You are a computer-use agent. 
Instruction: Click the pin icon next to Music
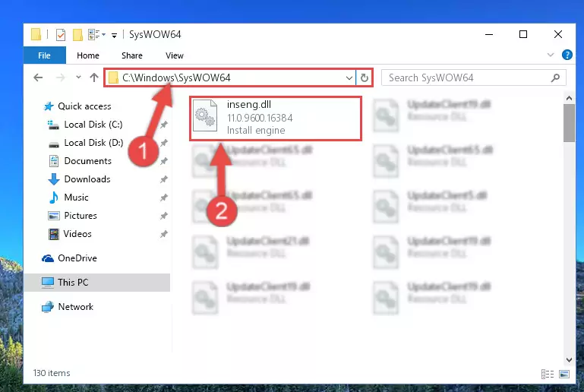point(163,198)
